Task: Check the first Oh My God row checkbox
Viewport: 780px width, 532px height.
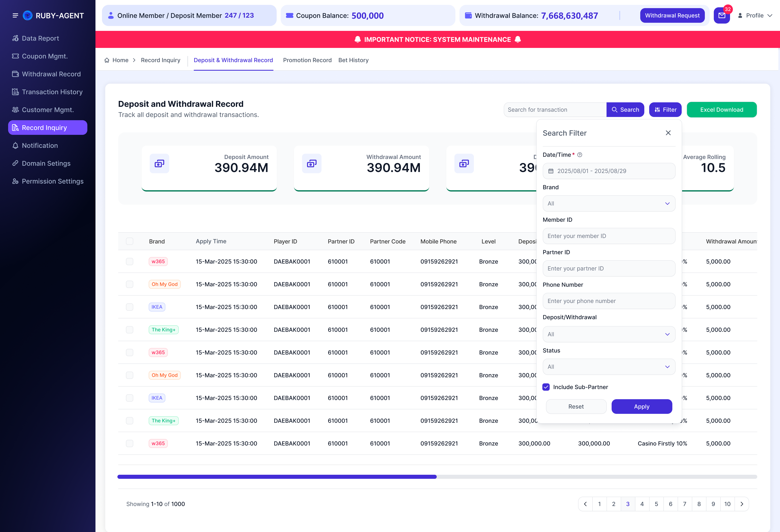Action: (x=130, y=284)
